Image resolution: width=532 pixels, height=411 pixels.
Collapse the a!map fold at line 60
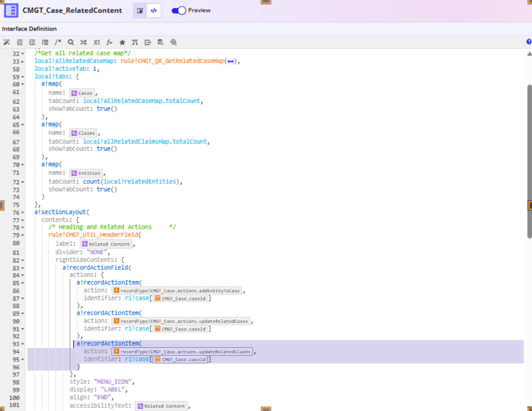tap(22, 85)
